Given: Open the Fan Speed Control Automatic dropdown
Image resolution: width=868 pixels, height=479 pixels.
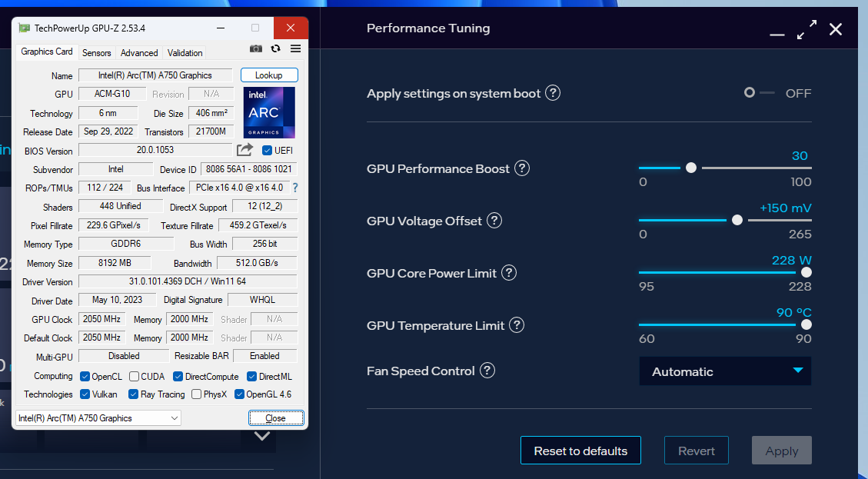Looking at the screenshot, I should click(x=725, y=371).
